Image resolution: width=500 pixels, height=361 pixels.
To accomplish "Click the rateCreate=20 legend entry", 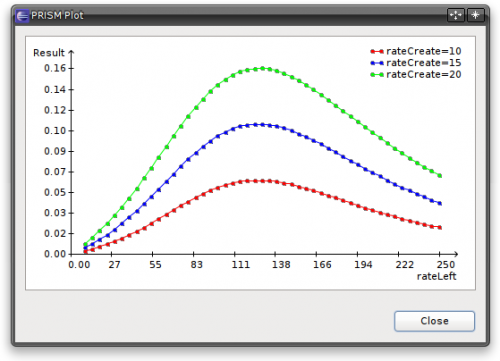I will [x=416, y=74].
